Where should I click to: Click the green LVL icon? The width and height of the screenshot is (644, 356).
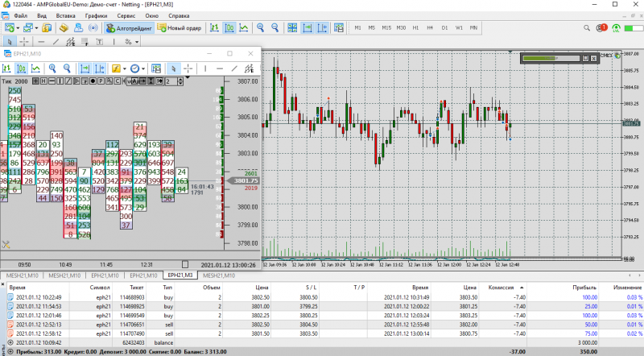click(x=616, y=28)
